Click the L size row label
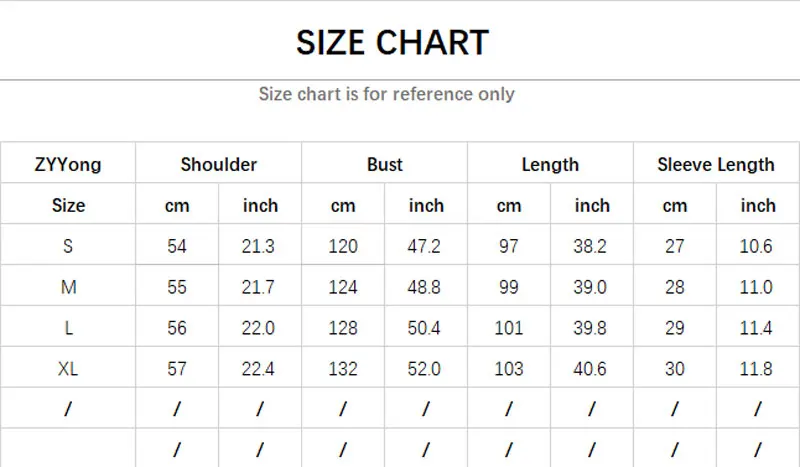 (x=68, y=328)
